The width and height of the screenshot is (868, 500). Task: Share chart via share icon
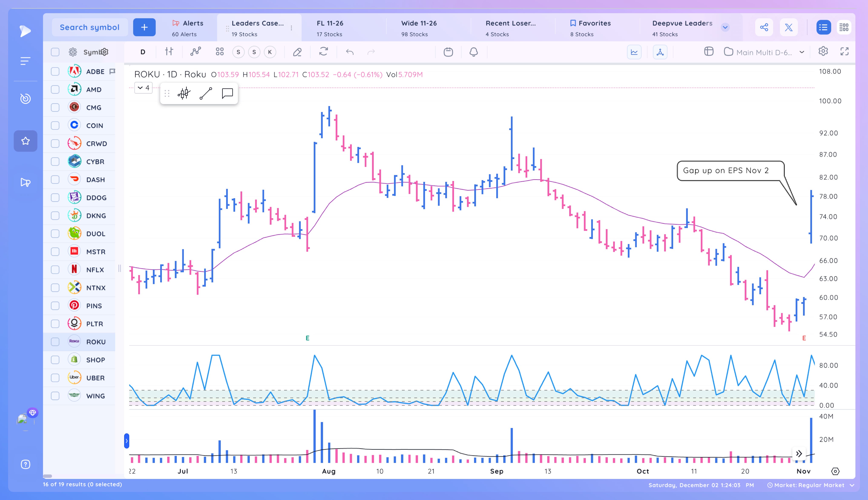(764, 27)
